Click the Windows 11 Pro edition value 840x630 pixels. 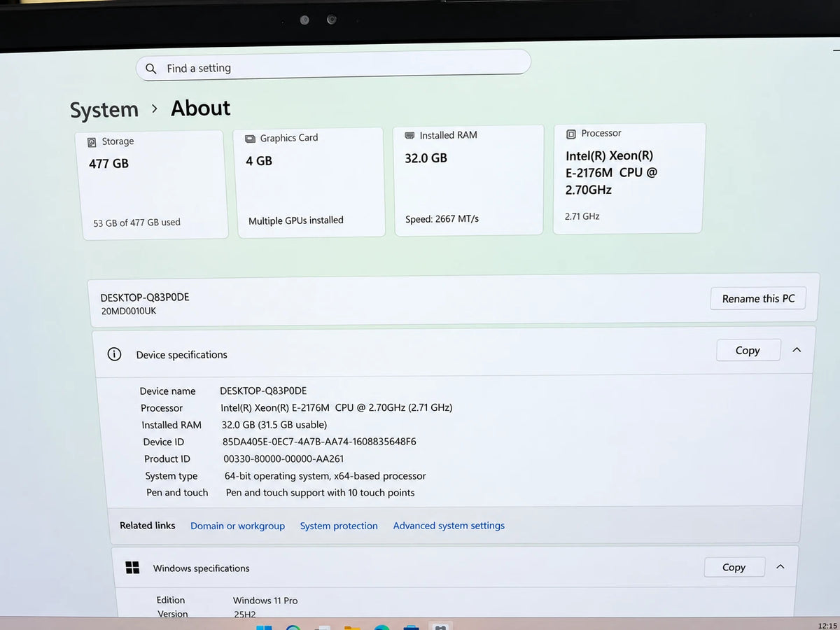[x=265, y=601]
